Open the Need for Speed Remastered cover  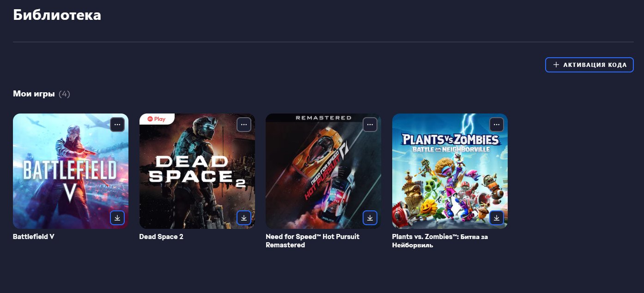[323, 171]
